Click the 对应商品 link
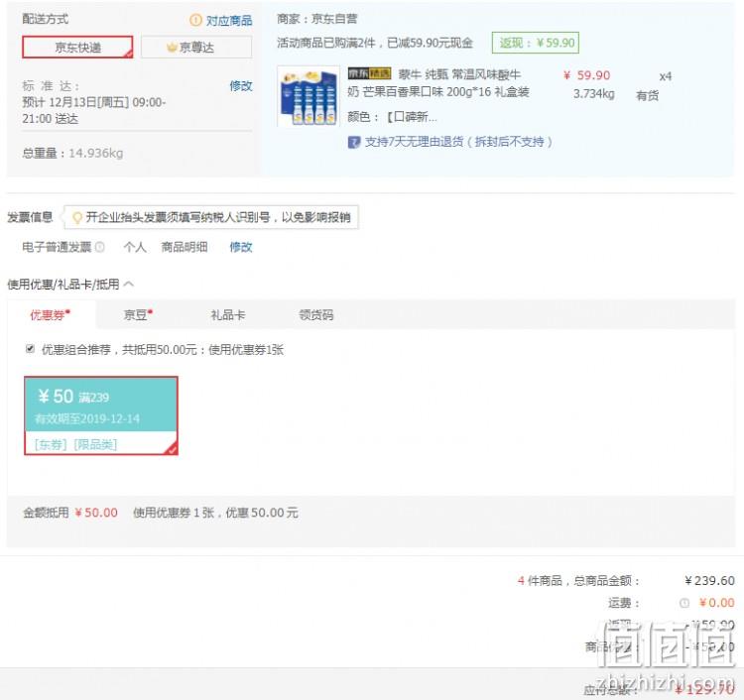Image resolution: width=744 pixels, height=700 pixels. [229, 21]
